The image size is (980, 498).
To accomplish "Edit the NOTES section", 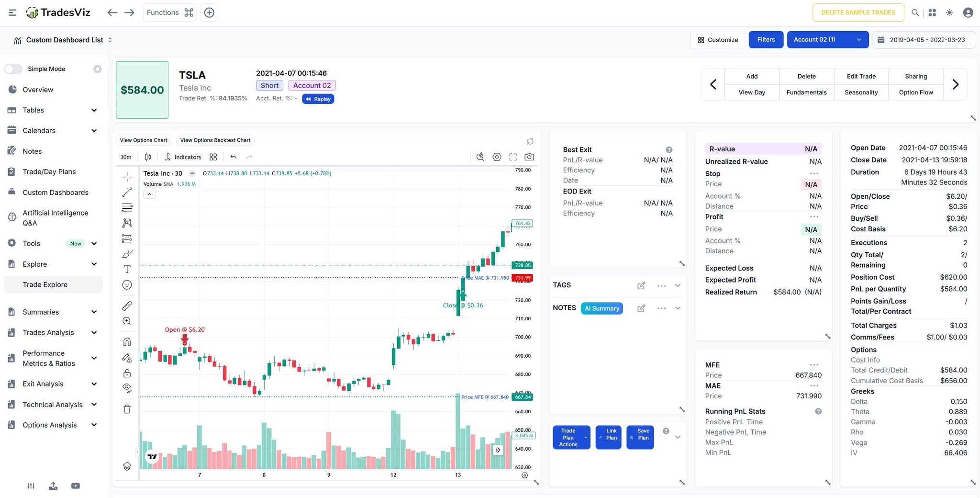I will (x=641, y=308).
